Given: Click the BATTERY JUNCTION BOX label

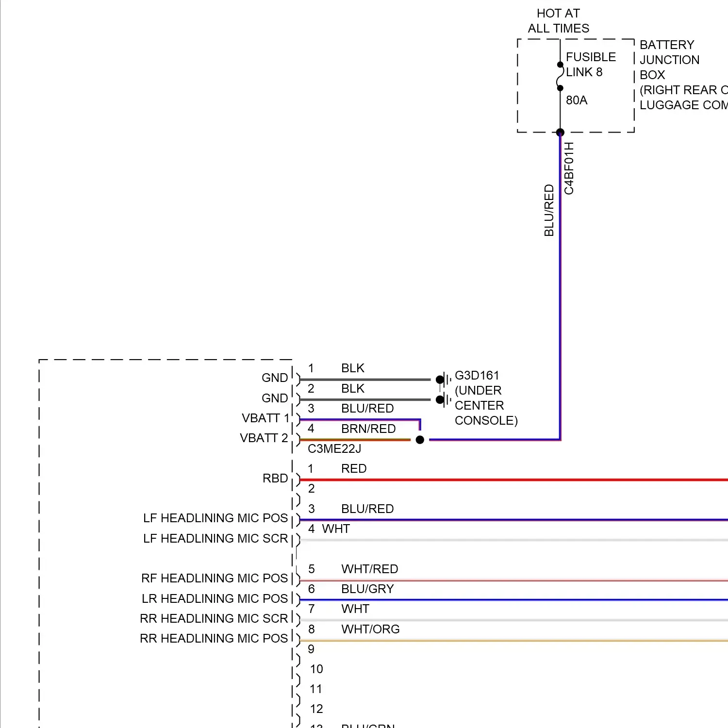Looking at the screenshot, I should (669, 60).
